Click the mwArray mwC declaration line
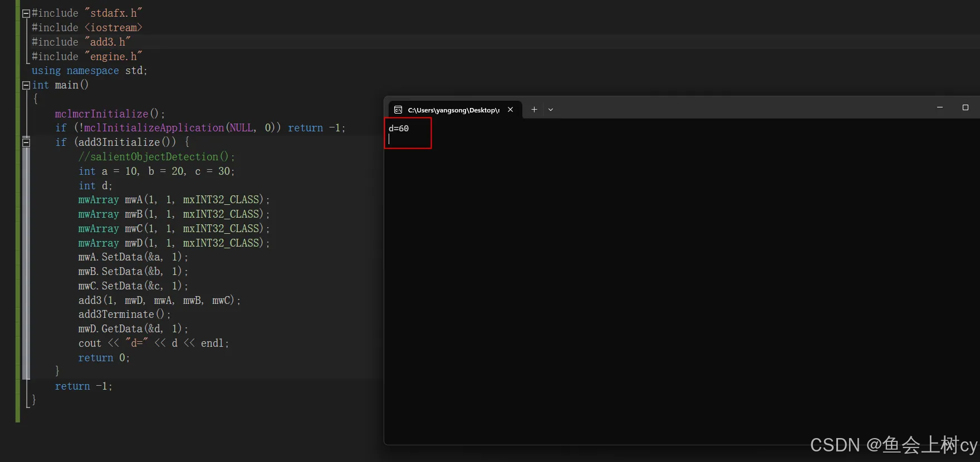 (174, 229)
